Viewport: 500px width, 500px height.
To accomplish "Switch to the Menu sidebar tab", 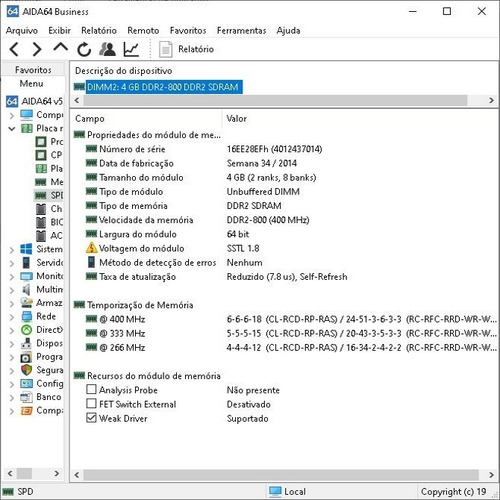I will [32, 83].
